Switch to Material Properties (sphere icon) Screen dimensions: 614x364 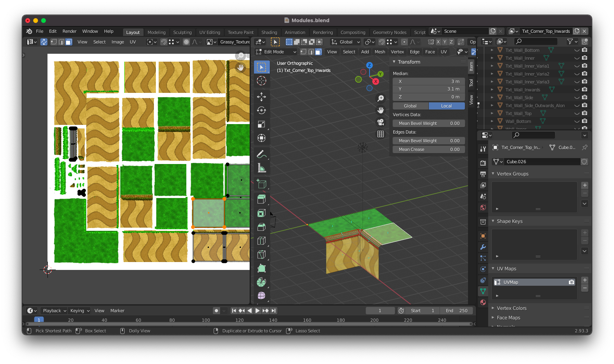(483, 302)
